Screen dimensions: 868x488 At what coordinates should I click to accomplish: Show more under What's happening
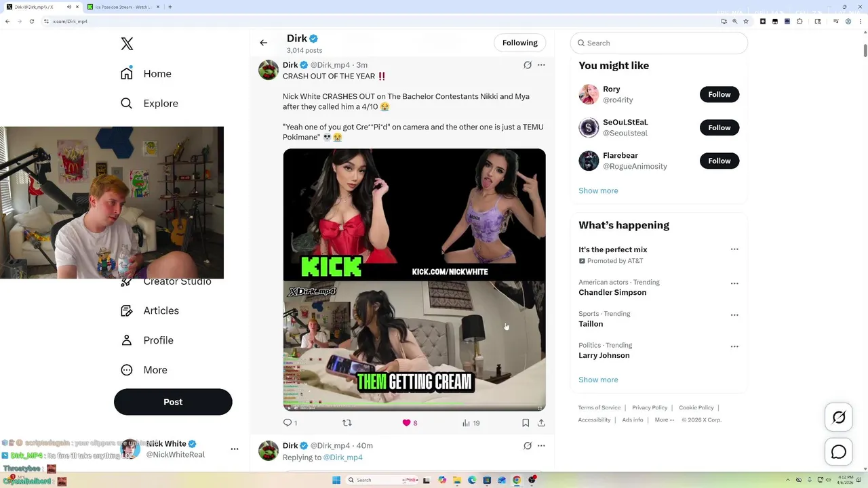coord(598,380)
